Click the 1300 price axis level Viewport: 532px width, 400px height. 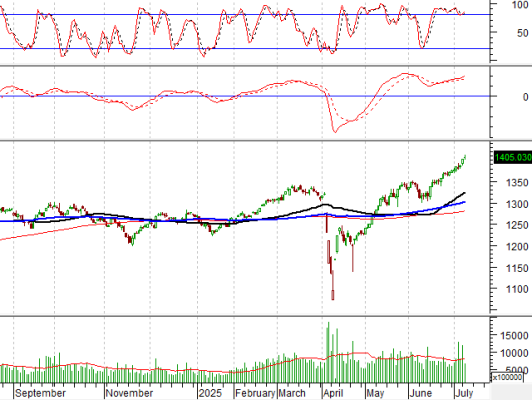pyautogui.click(x=517, y=204)
